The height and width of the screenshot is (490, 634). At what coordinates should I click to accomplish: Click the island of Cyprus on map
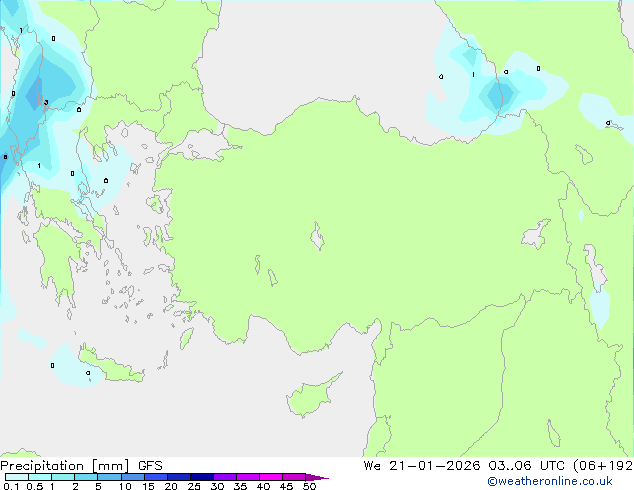pyautogui.click(x=311, y=397)
